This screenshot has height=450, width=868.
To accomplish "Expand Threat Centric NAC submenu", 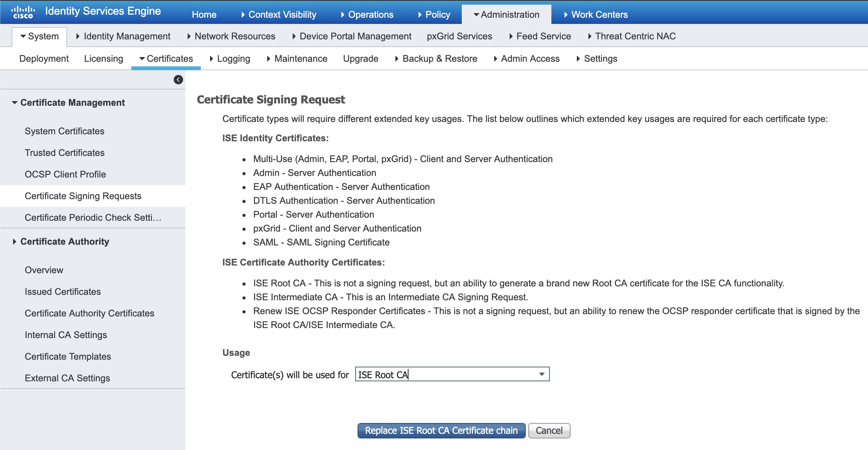I will [632, 36].
